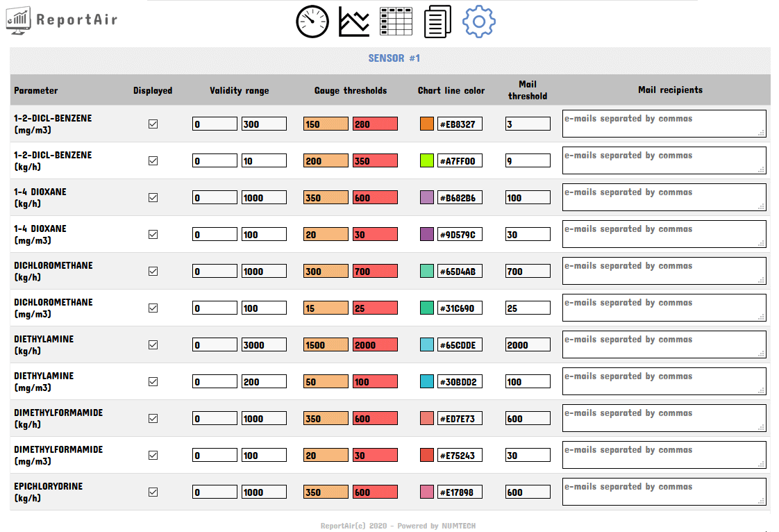
Task: Toggle Displayed checkbox for EPICHLORYDRINE (kg/h)
Action: [153, 492]
